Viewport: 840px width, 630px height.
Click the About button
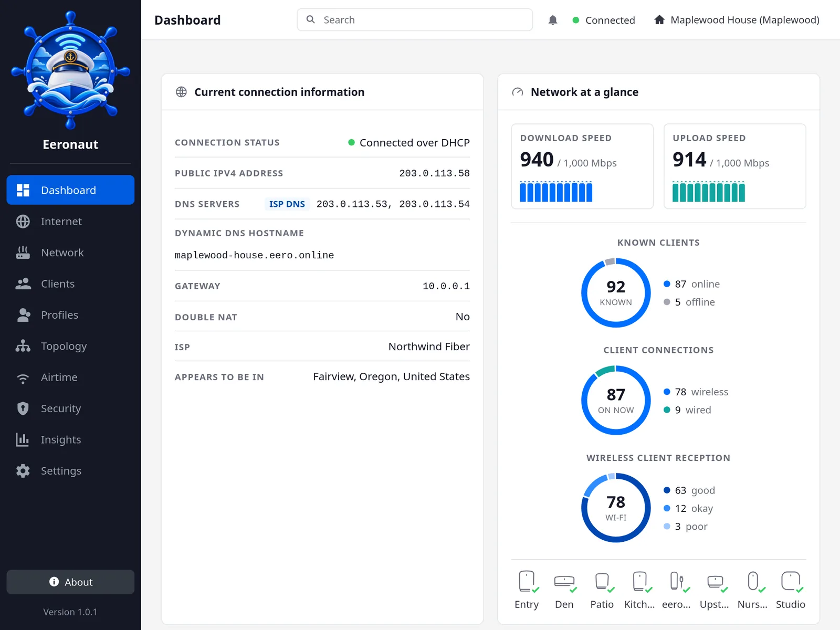coord(70,582)
